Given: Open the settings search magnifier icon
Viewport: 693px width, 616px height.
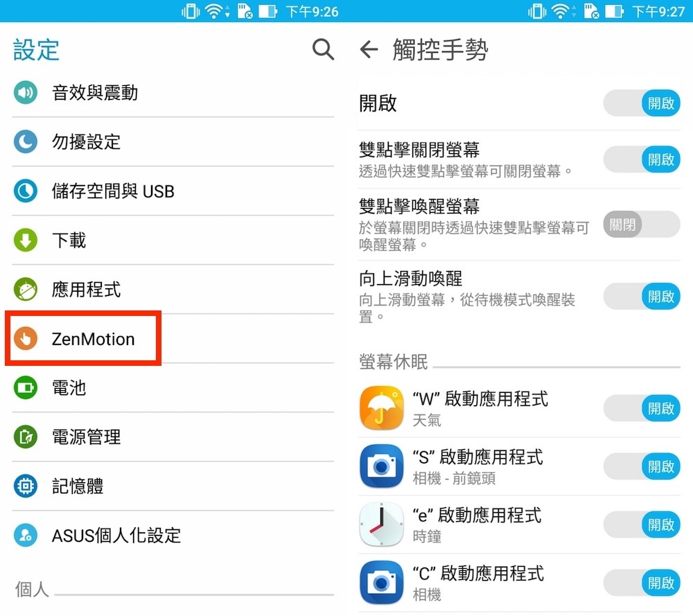Looking at the screenshot, I should (x=323, y=49).
